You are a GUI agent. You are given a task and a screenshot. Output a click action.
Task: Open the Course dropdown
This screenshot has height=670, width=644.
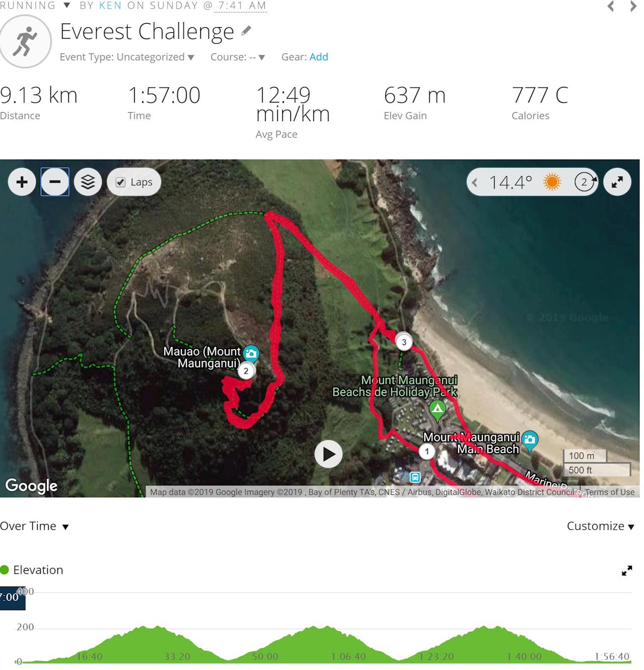pos(237,57)
